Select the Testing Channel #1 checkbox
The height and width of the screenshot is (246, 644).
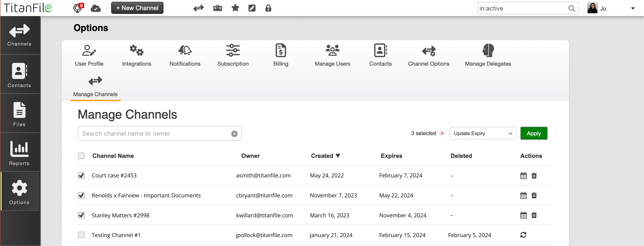[x=81, y=235]
